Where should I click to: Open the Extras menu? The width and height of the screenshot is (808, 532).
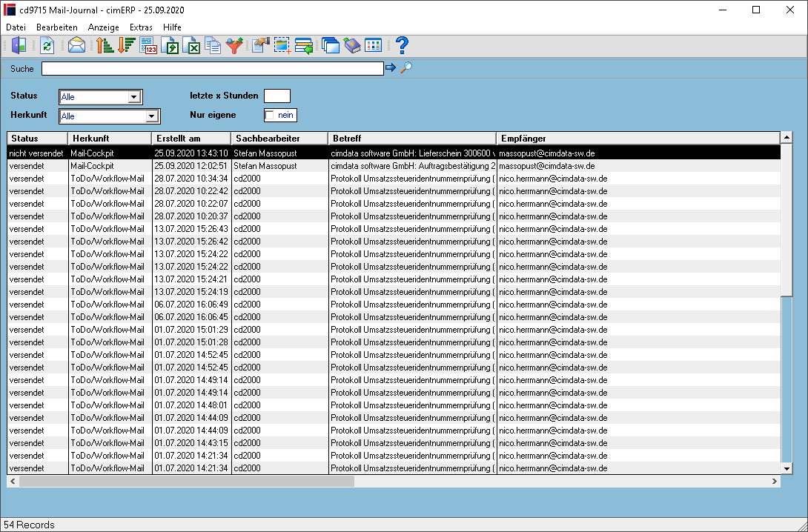(141, 27)
